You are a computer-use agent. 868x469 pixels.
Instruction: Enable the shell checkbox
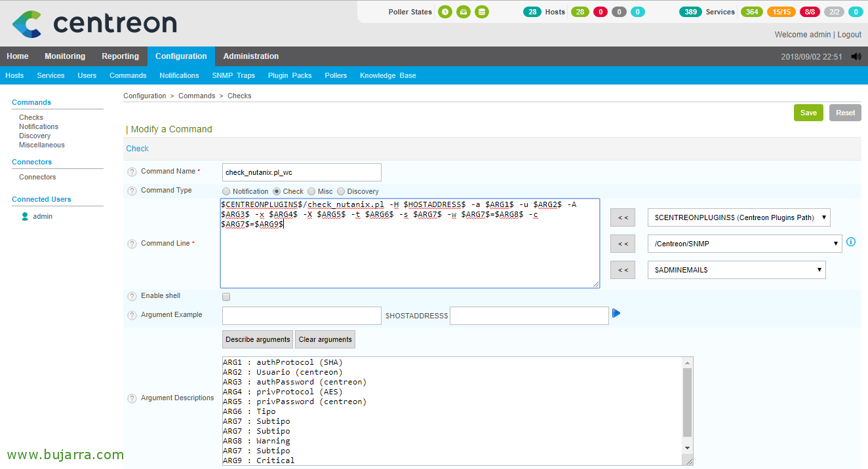(226, 297)
